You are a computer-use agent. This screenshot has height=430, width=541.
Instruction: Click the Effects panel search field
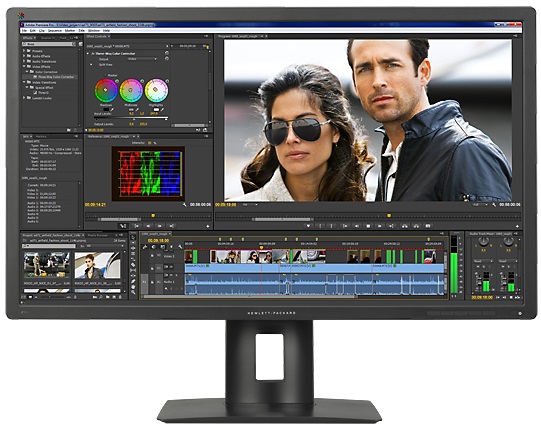tap(48, 44)
